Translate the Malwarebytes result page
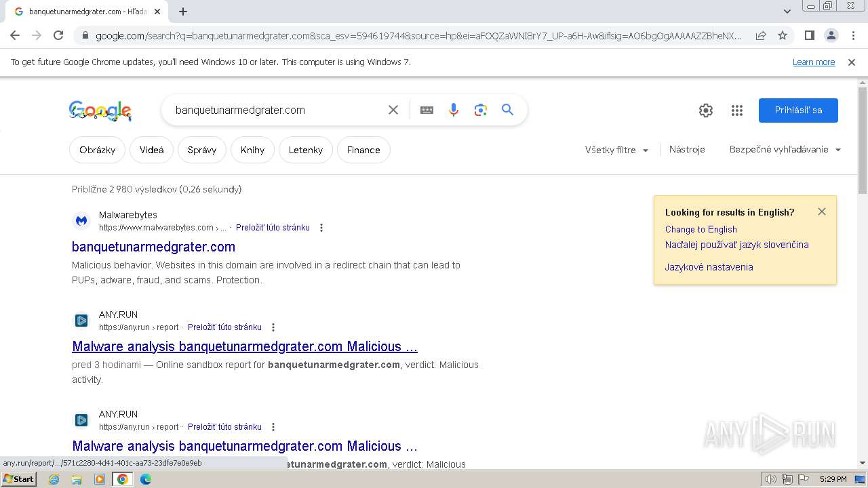 (273, 228)
